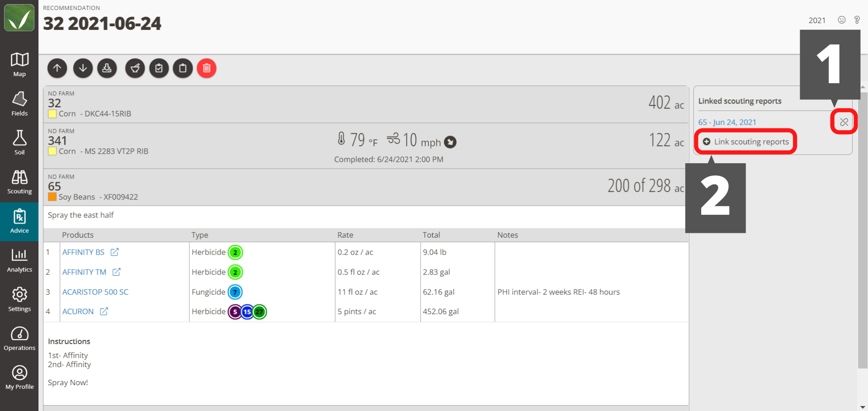
Task: Click the green leaf app logo
Action: 19,18
